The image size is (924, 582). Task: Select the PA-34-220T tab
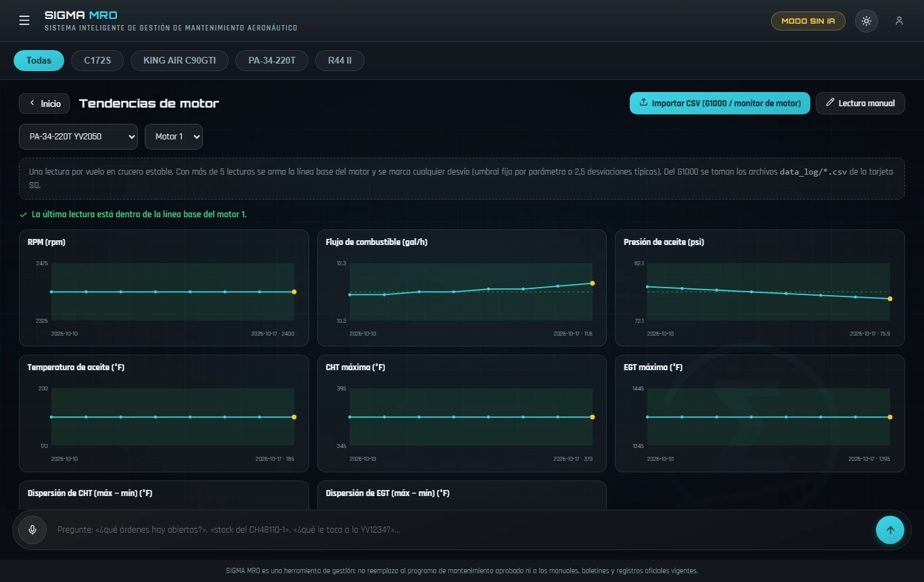click(272, 61)
